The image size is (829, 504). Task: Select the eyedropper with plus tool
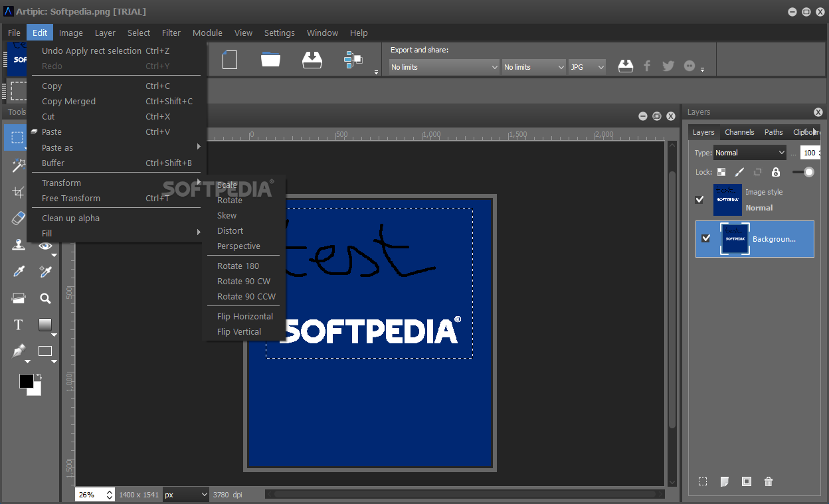(45, 272)
